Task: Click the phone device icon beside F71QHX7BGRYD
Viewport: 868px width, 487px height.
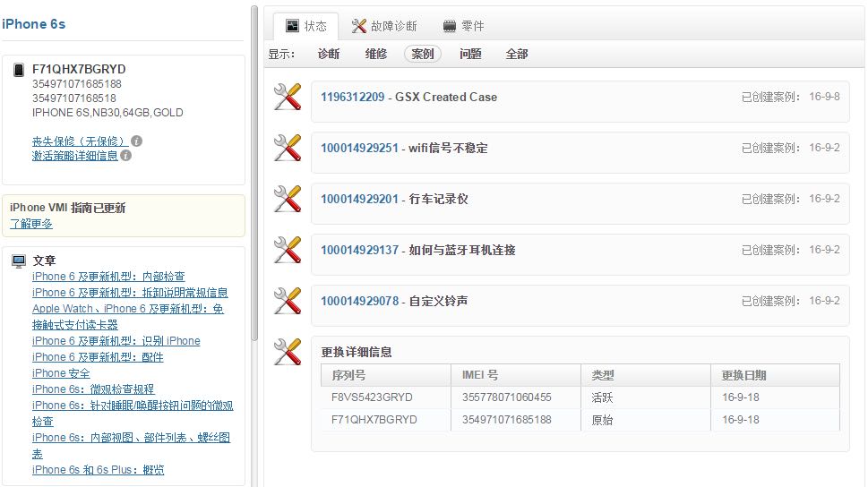Action: coord(19,70)
